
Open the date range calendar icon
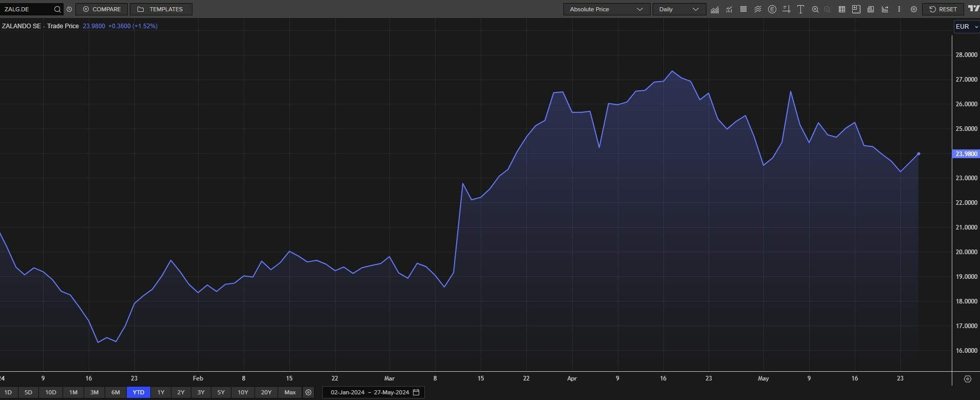click(416, 392)
